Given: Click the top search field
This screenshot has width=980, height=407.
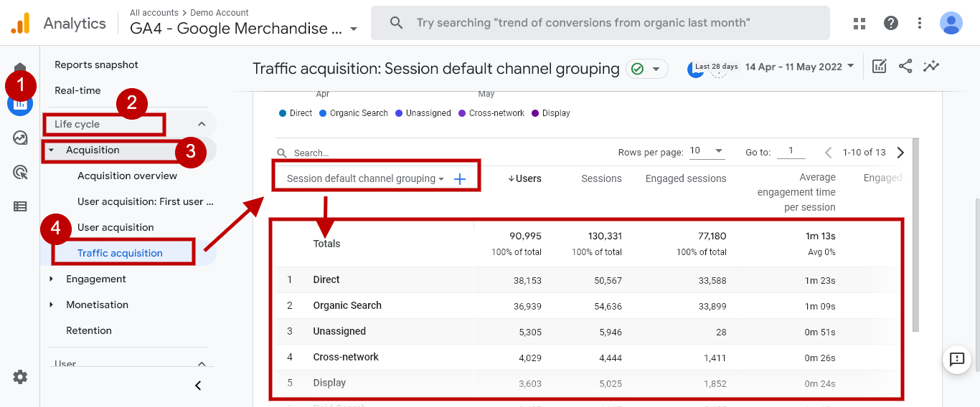Looking at the screenshot, I should pos(600,23).
